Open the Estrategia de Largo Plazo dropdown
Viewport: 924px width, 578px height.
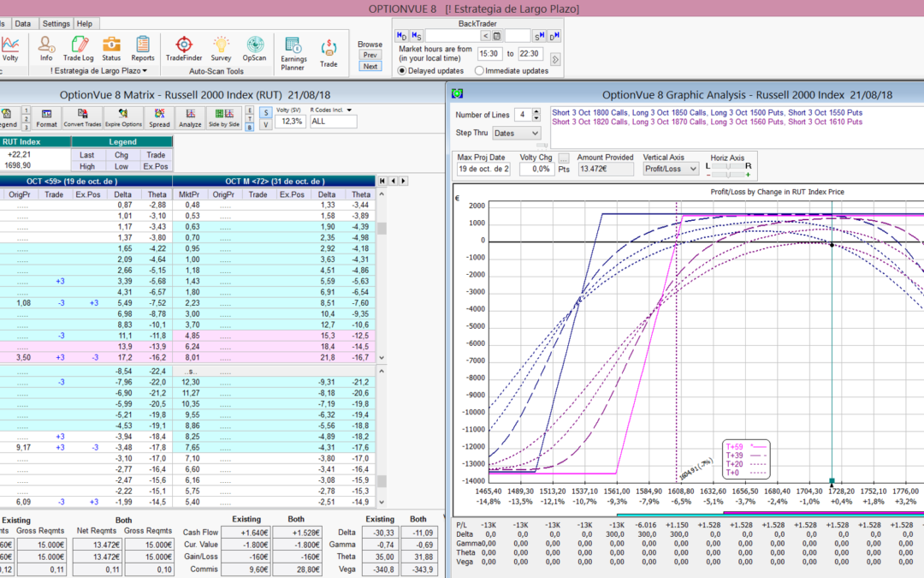pyautogui.click(x=99, y=71)
